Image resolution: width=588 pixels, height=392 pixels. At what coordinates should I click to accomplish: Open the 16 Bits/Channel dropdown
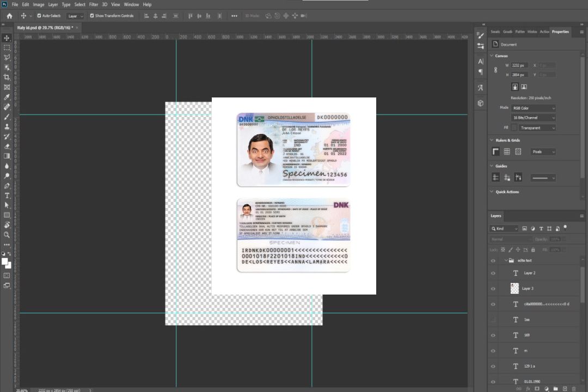pyautogui.click(x=533, y=118)
